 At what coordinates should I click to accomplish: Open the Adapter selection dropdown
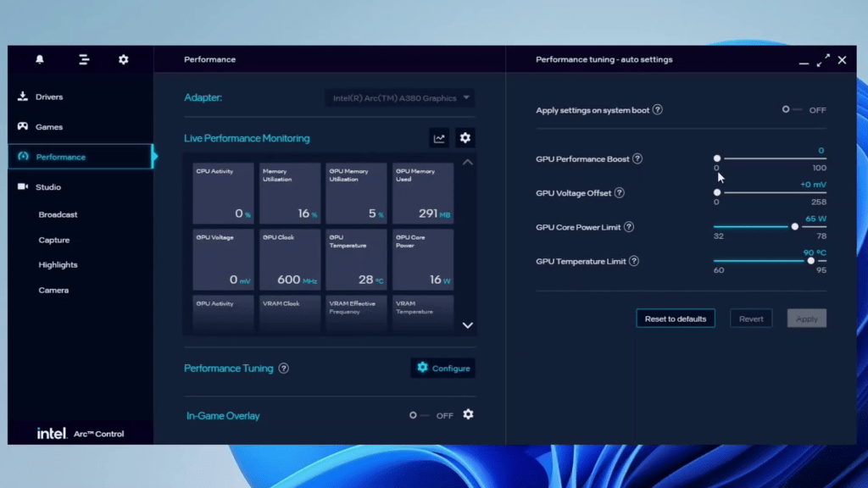400,98
